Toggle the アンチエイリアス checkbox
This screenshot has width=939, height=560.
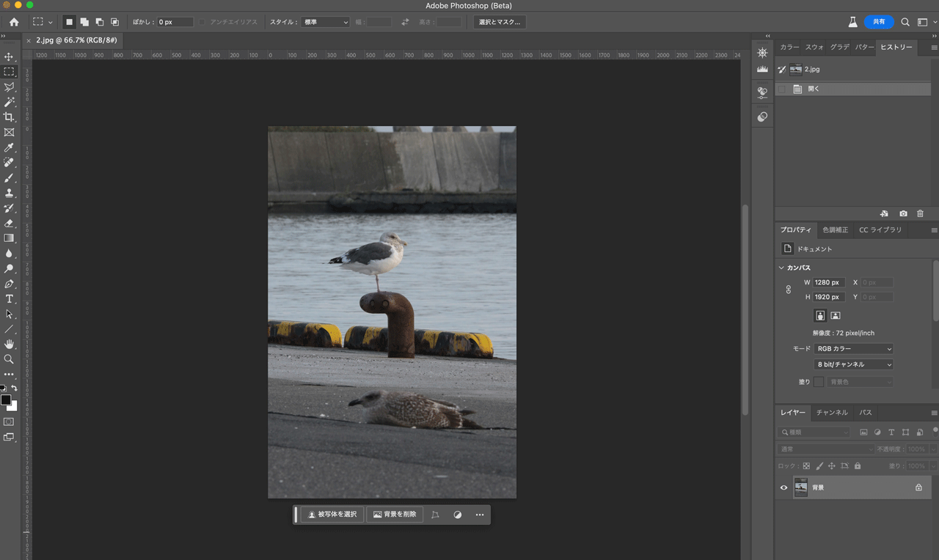(x=202, y=22)
